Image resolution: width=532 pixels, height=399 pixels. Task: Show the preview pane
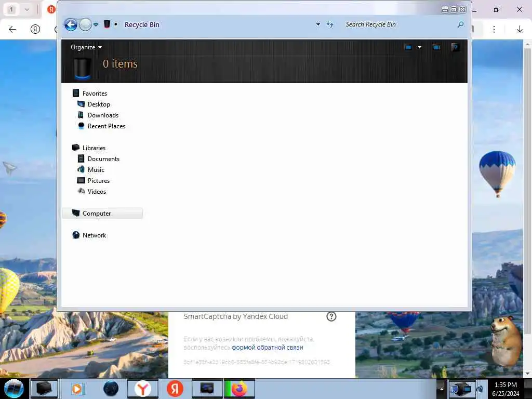coord(436,47)
